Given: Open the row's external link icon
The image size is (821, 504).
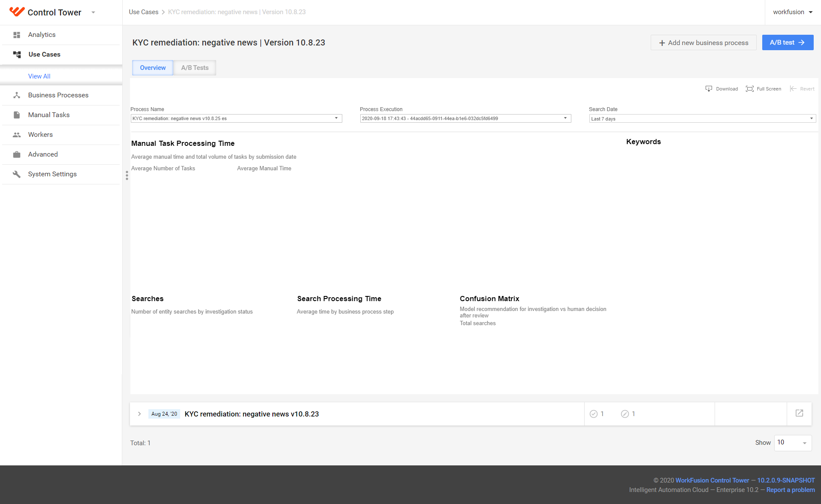Looking at the screenshot, I should tap(800, 413).
